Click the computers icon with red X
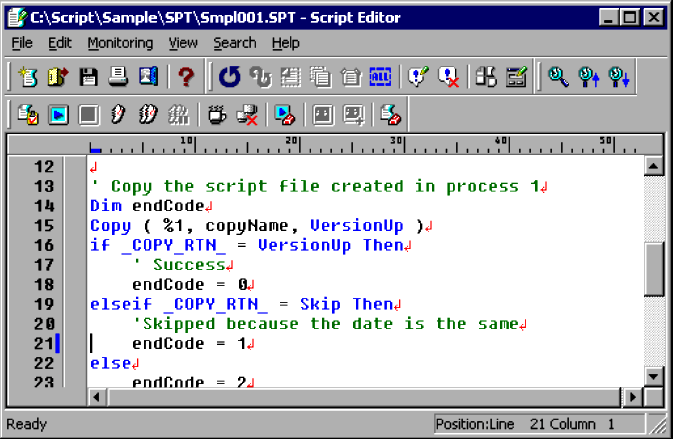Image resolution: width=673 pixels, height=439 pixels. tap(247, 115)
